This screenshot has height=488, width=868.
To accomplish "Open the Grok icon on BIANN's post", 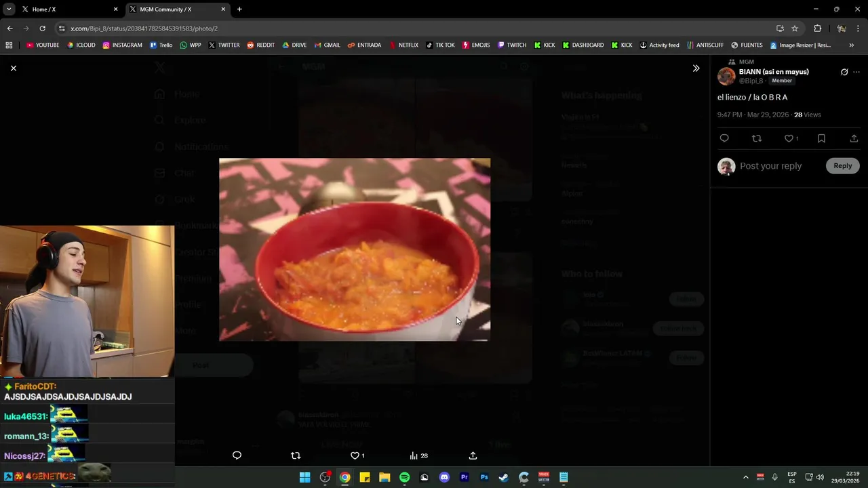I will pos(844,72).
